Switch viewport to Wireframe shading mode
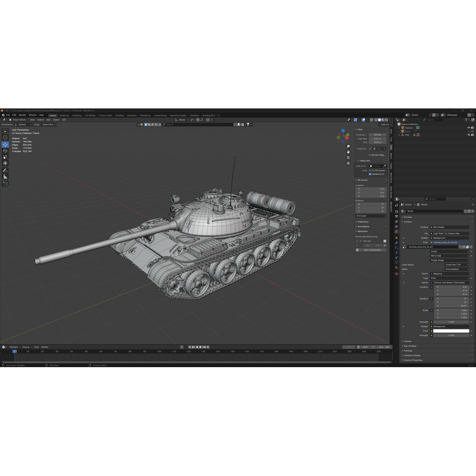This screenshot has width=476, height=476. [376, 120]
